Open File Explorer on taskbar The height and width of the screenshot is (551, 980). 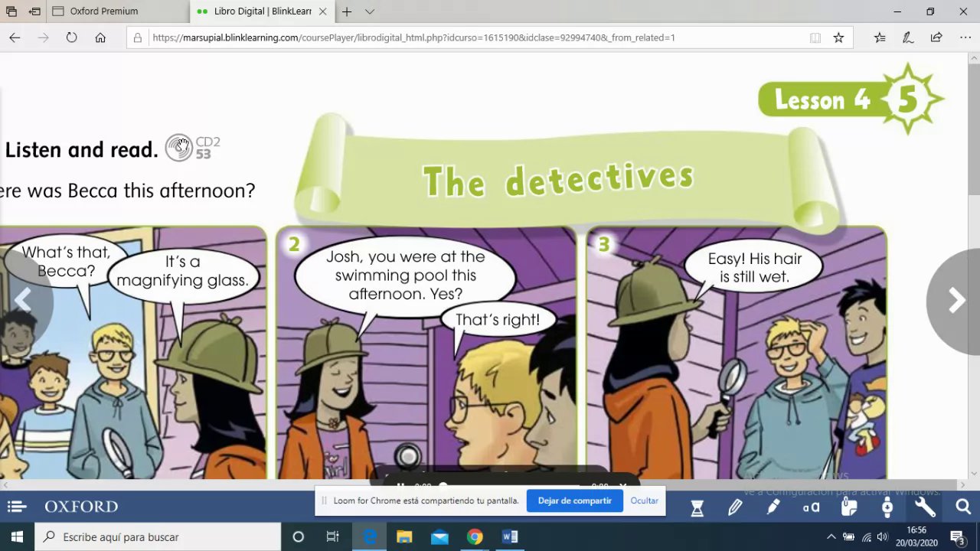404,536
